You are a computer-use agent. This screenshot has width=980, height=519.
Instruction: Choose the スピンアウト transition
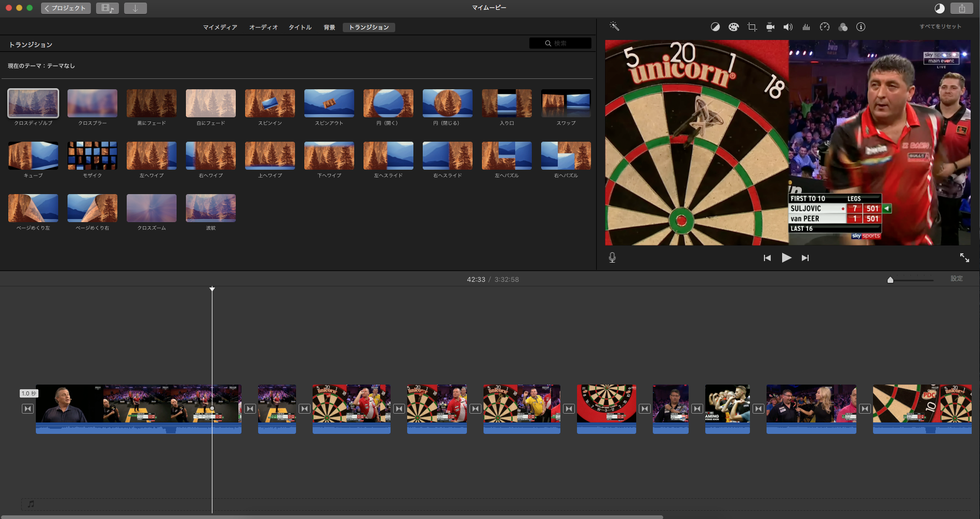[x=329, y=103]
